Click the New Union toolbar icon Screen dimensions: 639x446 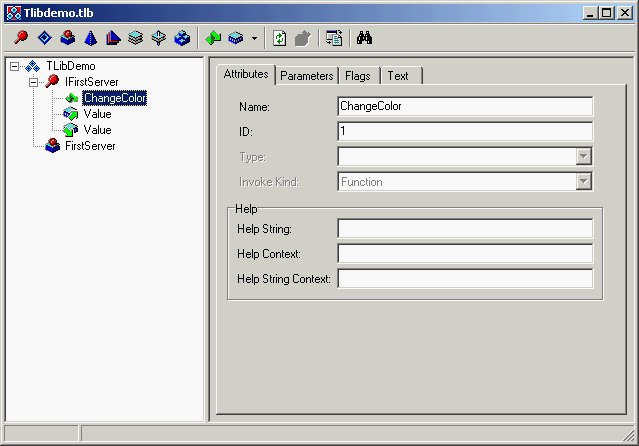(x=159, y=39)
